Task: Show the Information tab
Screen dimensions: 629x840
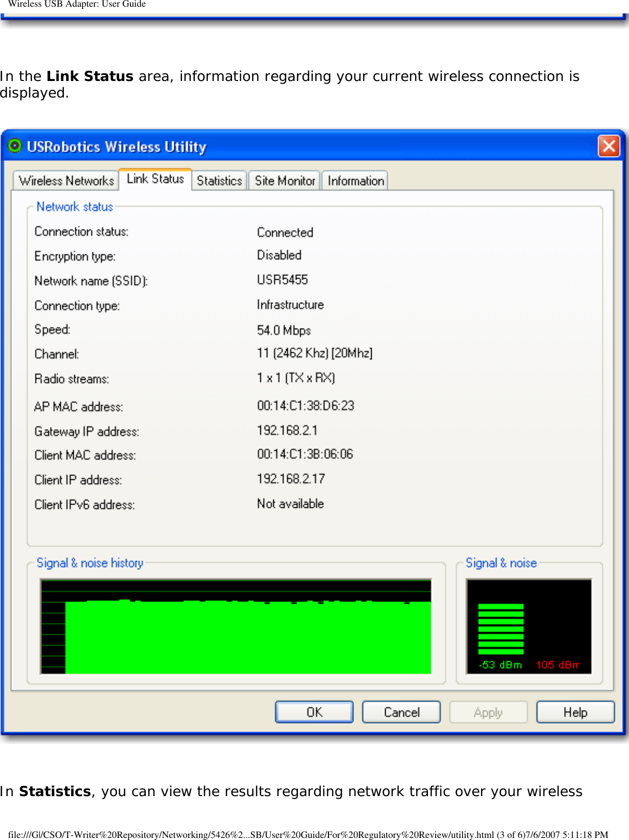Action: pyautogui.click(x=355, y=181)
